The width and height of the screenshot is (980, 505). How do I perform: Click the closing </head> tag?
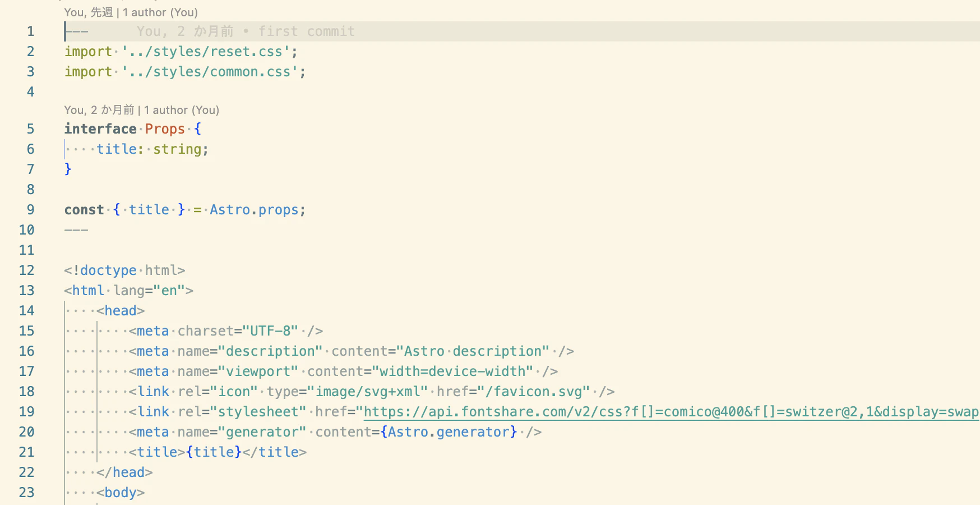124,472
